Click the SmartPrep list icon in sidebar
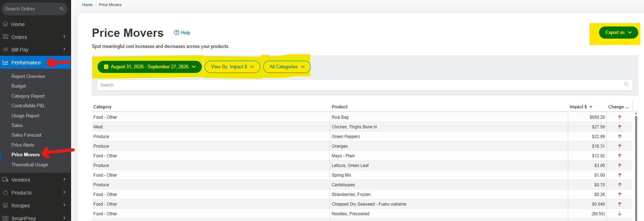 (x=5, y=218)
